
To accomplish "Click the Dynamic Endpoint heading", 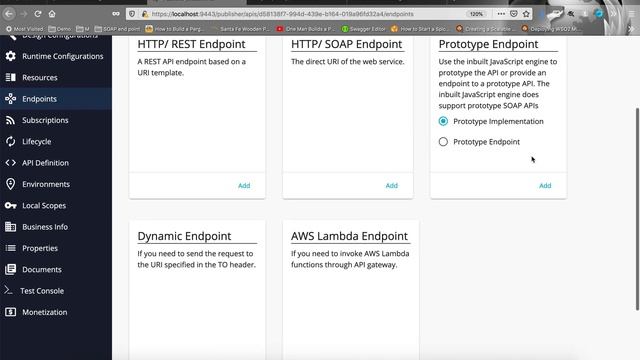I will tap(184, 236).
